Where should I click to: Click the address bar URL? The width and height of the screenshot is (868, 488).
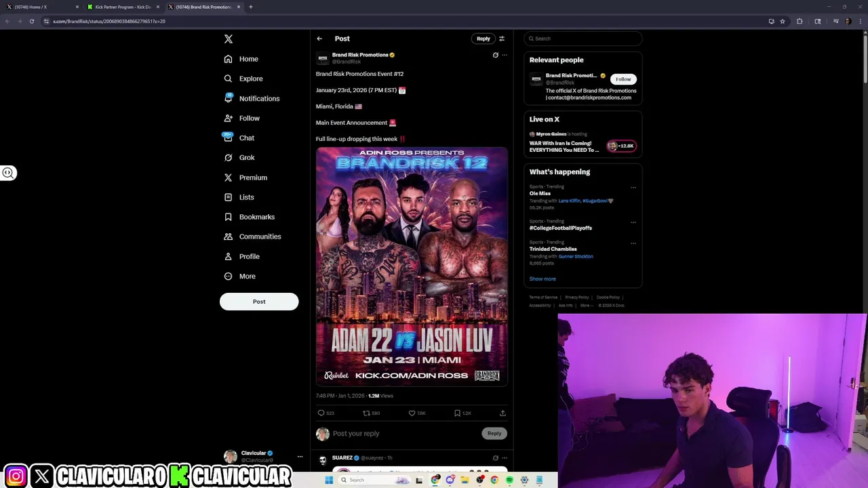109,21
